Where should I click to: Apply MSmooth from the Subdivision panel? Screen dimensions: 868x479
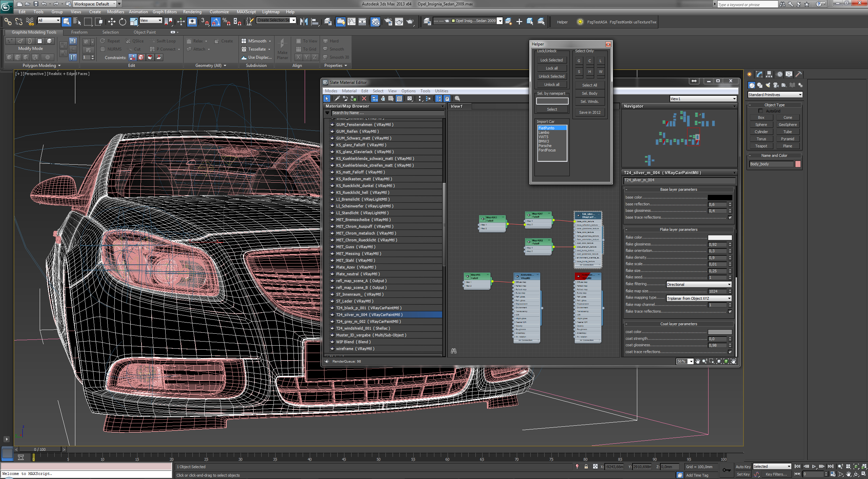click(x=254, y=41)
